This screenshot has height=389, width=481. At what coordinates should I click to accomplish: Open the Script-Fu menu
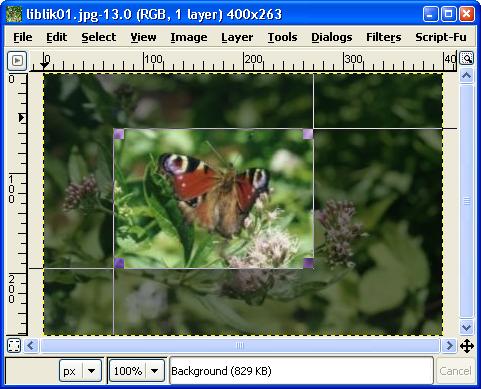441,37
